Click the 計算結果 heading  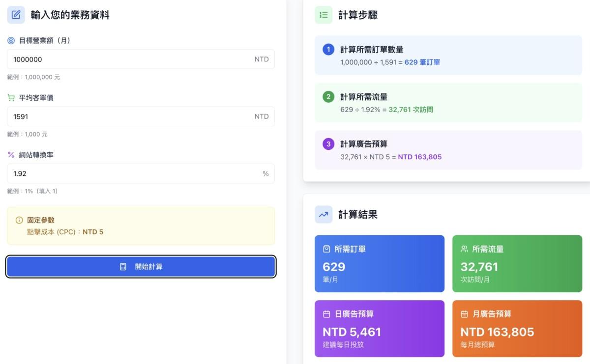tap(358, 214)
